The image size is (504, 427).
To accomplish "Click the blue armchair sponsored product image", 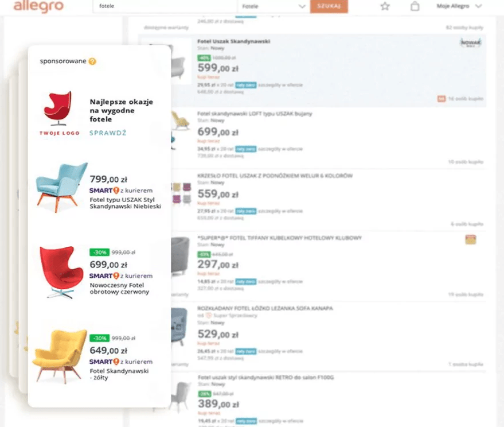I will click(61, 184).
